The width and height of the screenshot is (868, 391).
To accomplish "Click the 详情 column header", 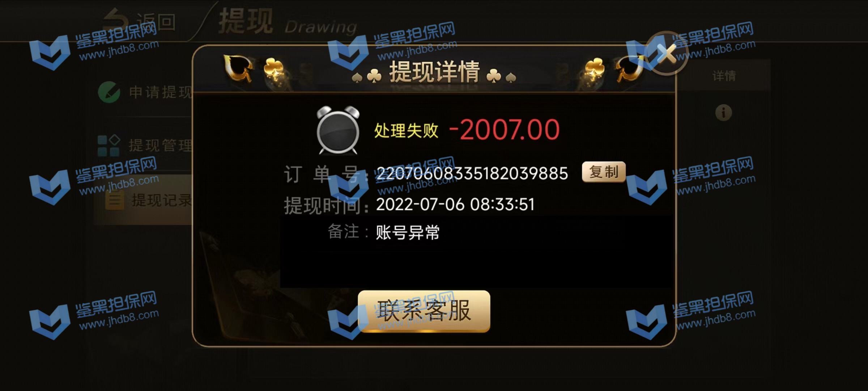I will point(724,76).
